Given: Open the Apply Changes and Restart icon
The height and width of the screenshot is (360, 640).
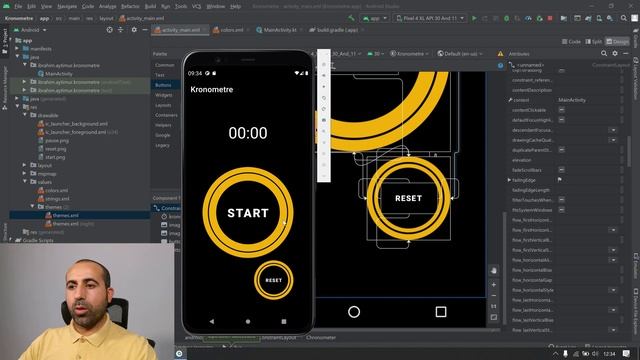Looking at the screenshot, I should pyautogui.click(x=485, y=18).
